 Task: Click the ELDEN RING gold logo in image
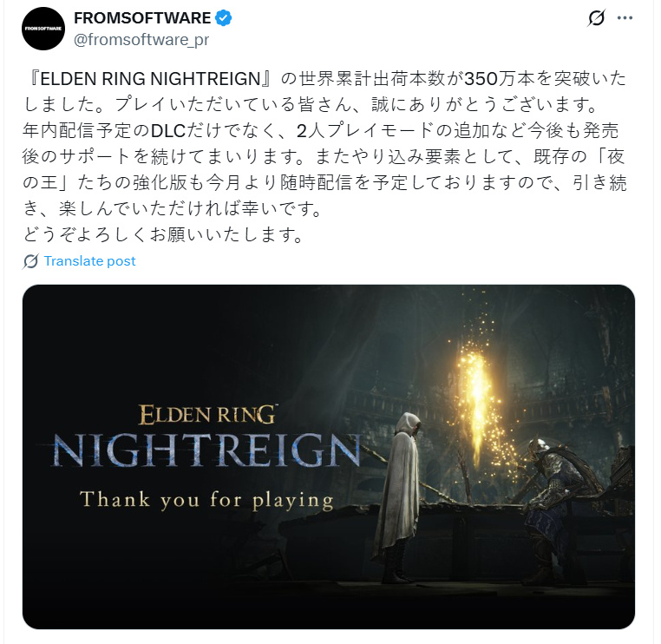coord(207,415)
